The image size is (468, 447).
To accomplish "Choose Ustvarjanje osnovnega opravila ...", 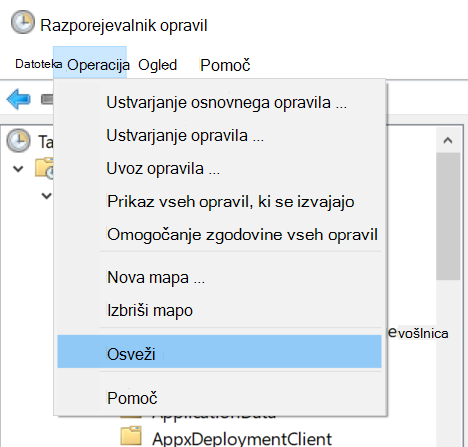I will point(219,102).
